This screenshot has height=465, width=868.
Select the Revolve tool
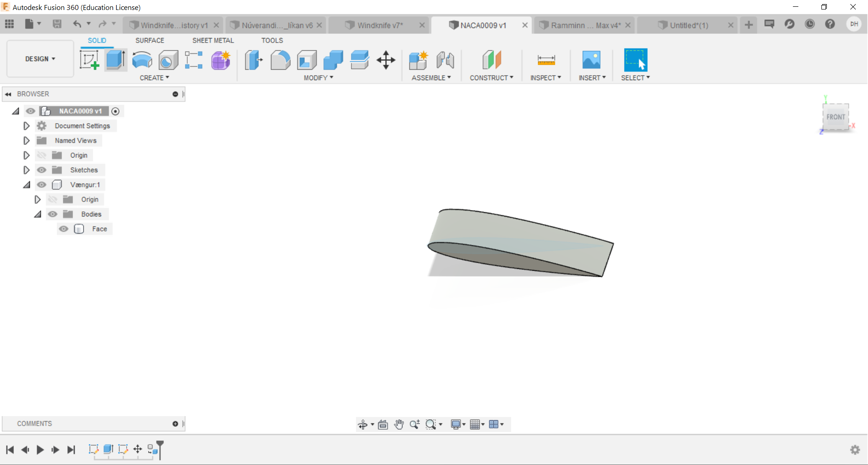pos(142,60)
